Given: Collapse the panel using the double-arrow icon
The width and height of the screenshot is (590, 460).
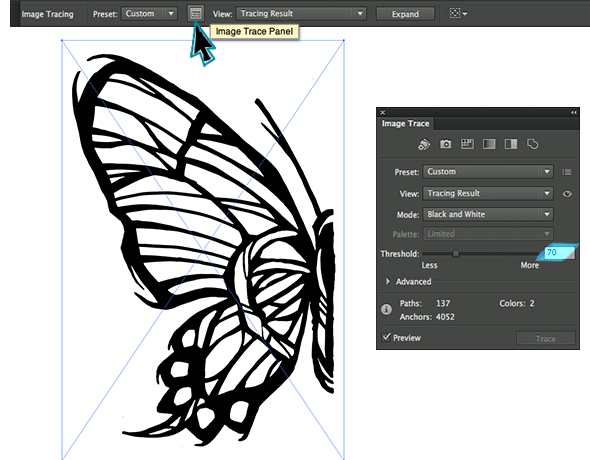Looking at the screenshot, I should 573,112.
